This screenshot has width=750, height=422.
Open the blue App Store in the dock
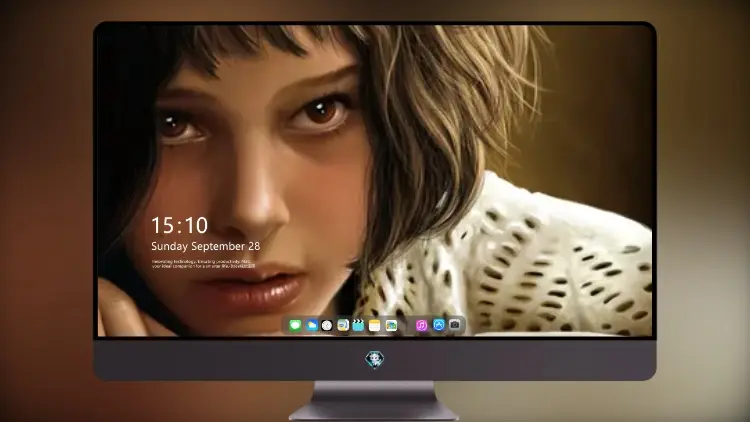(439, 325)
